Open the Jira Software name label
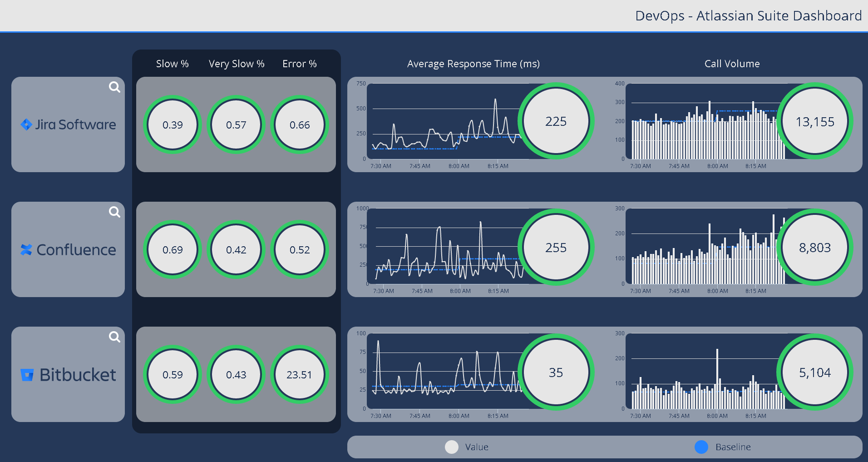868x462 pixels. 76,124
